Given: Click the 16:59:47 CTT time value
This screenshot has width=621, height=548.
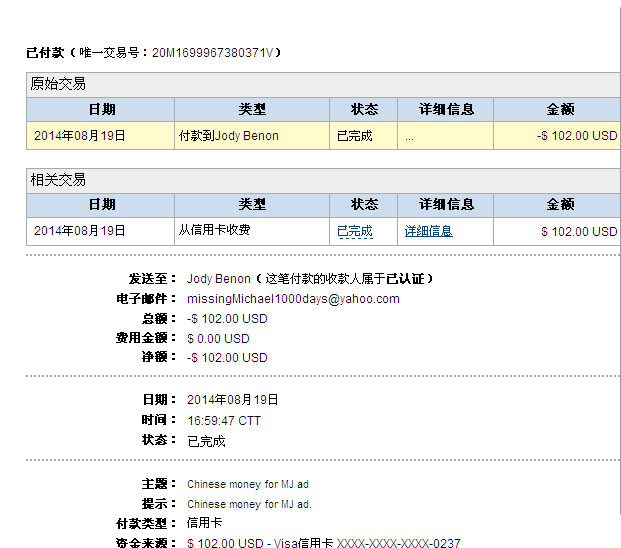Looking at the screenshot, I should coord(223,421).
